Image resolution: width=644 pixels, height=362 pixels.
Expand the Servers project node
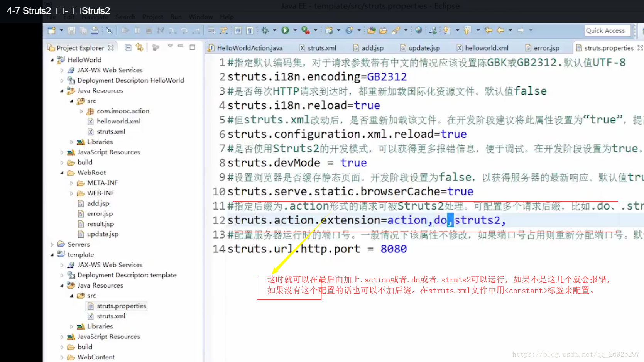coord(52,244)
